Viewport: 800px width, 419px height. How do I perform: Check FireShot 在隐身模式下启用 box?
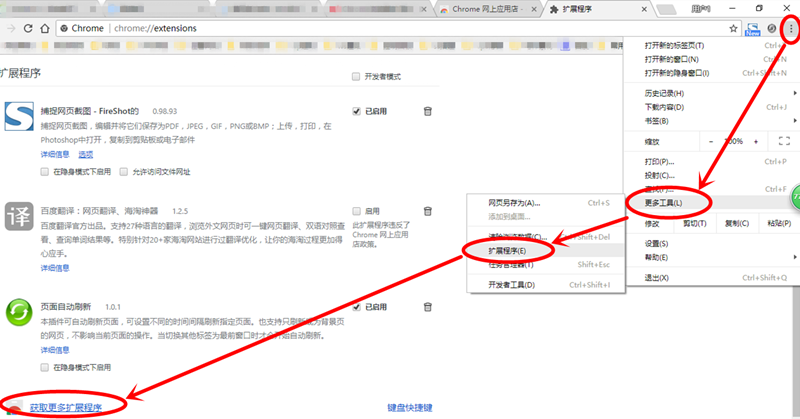[x=44, y=171]
